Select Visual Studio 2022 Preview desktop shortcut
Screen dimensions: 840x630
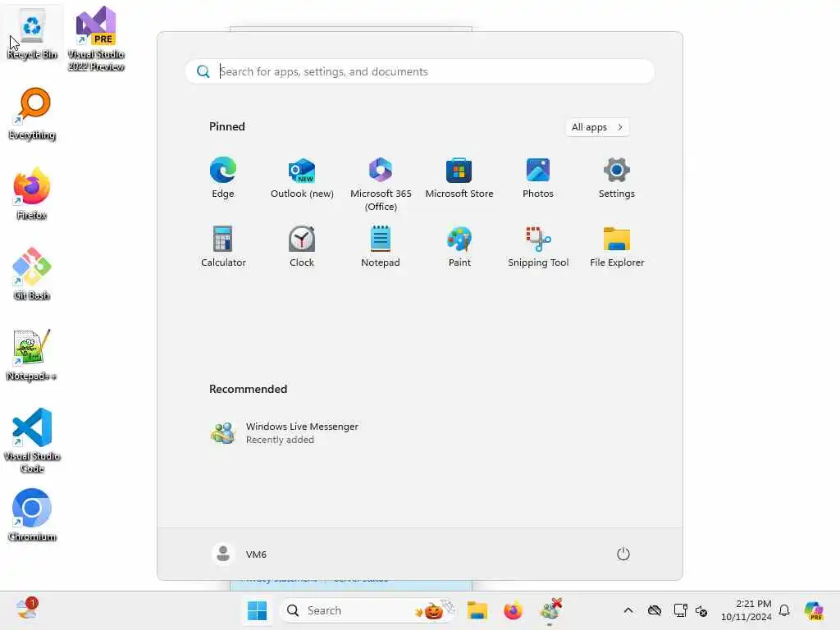tap(96, 39)
